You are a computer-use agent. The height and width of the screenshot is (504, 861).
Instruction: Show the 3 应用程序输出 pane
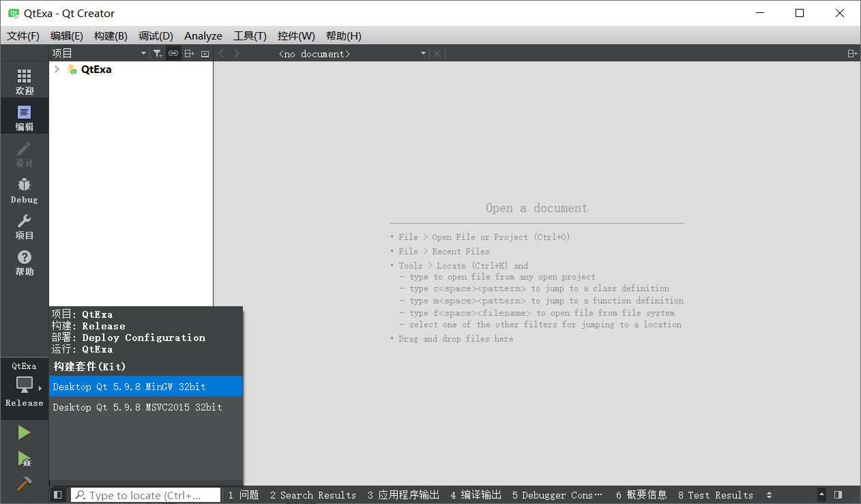[403, 495]
